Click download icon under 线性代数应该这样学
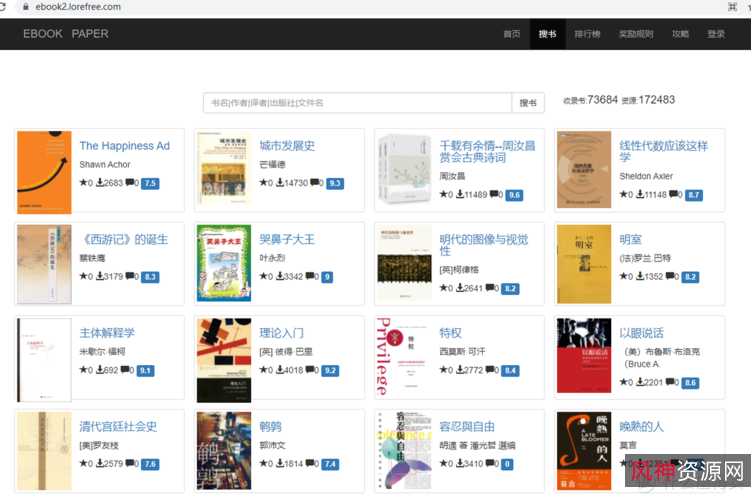The image size is (751, 500). tap(641, 195)
